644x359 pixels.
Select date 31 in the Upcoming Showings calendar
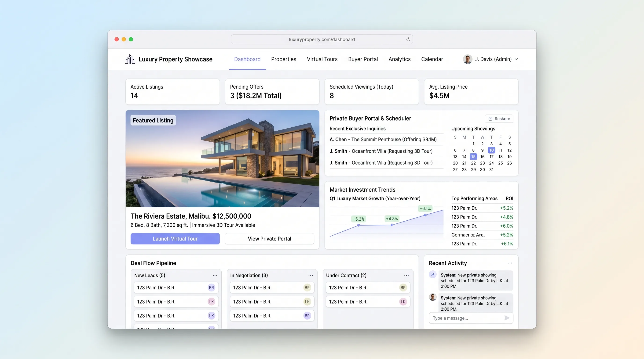pyautogui.click(x=491, y=169)
